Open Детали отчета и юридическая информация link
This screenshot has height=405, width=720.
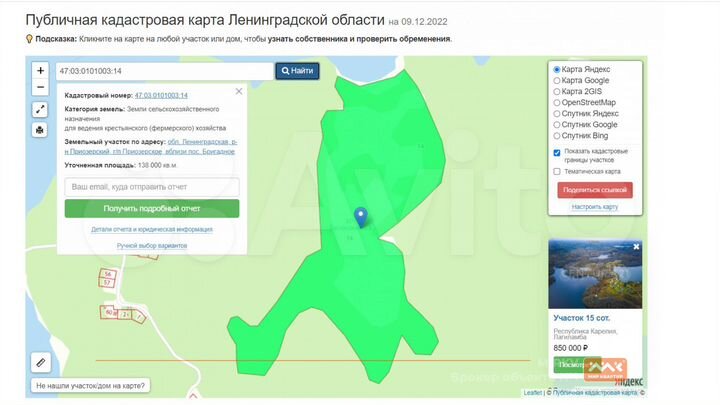[x=152, y=229]
